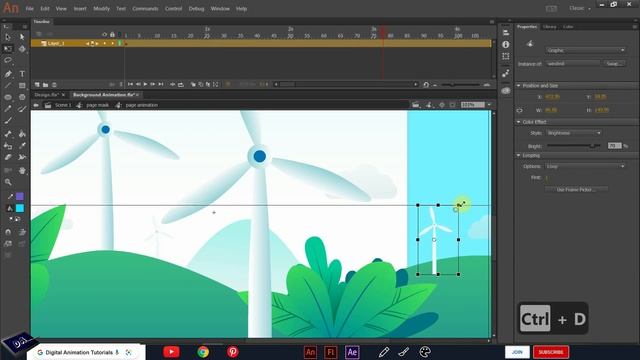Toggle loop playback in timeline
The width and height of the screenshot is (640, 360).
[x=181, y=84]
